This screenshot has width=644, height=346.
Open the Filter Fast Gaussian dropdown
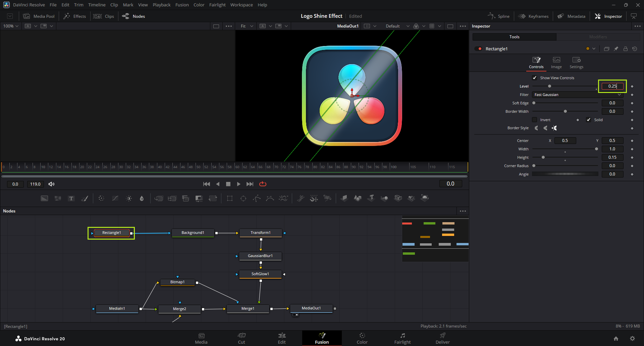click(x=577, y=95)
